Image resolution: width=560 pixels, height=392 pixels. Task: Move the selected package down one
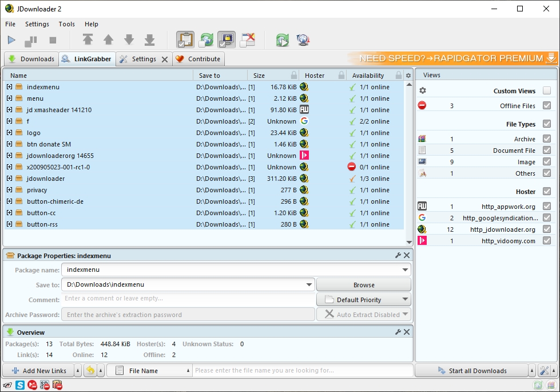tap(129, 39)
